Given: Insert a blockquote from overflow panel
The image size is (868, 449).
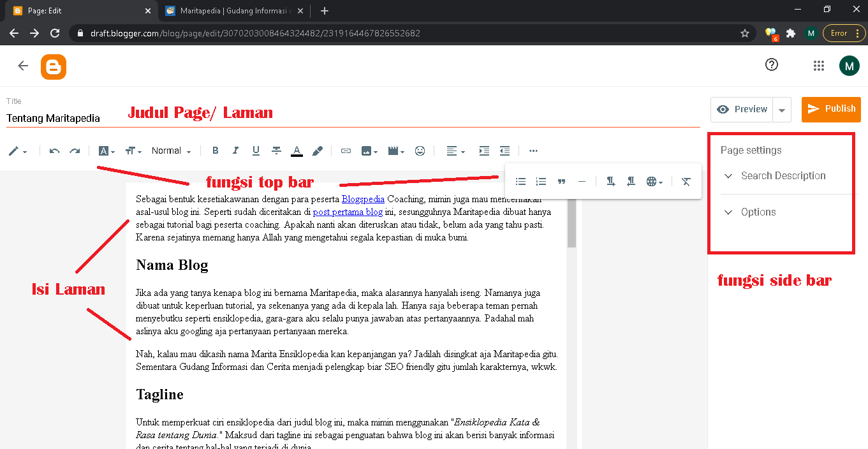Looking at the screenshot, I should tap(561, 181).
